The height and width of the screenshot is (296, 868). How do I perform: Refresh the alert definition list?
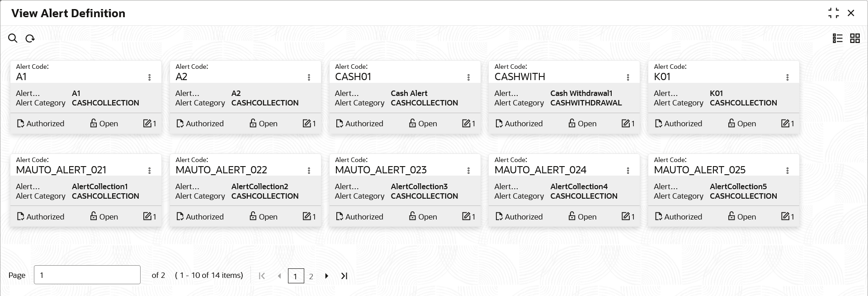click(30, 38)
